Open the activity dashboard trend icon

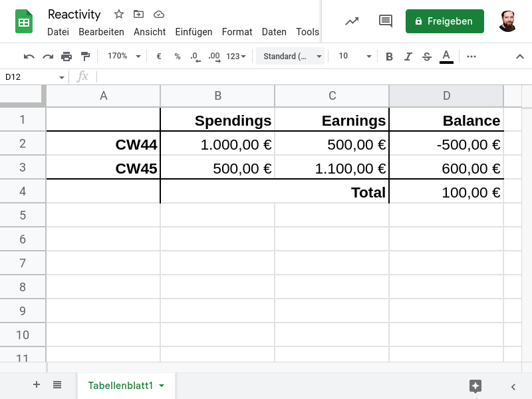pyautogui.click(x=352, y=21)
